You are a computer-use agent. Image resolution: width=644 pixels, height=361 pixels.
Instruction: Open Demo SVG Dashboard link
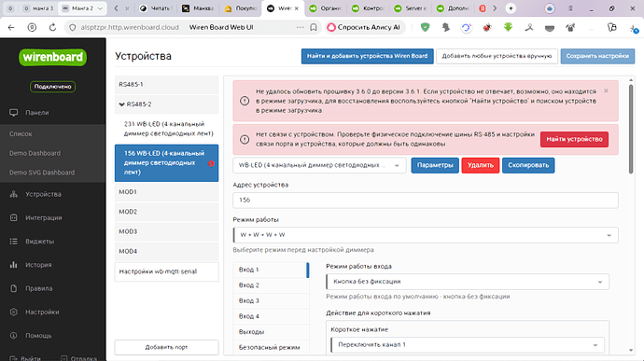(42, 173)
